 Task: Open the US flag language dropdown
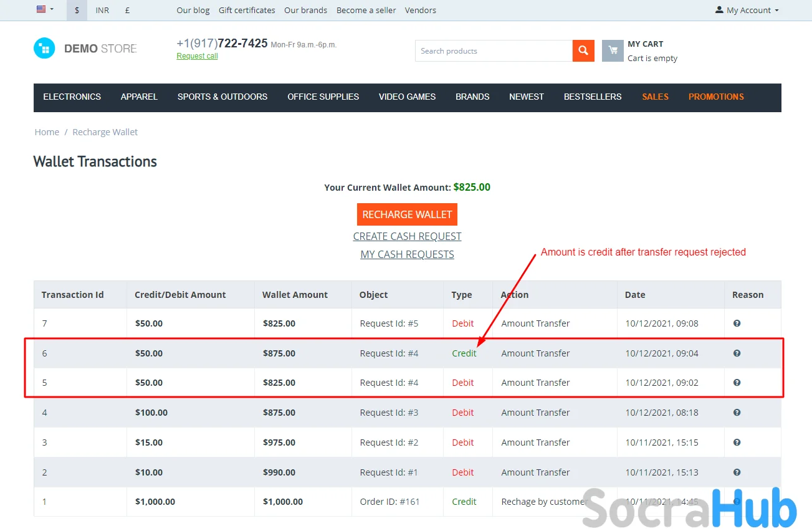click(x=45, y=10)
